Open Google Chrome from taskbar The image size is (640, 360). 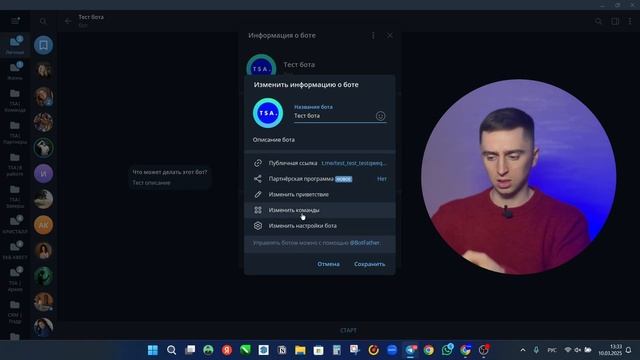429,350
